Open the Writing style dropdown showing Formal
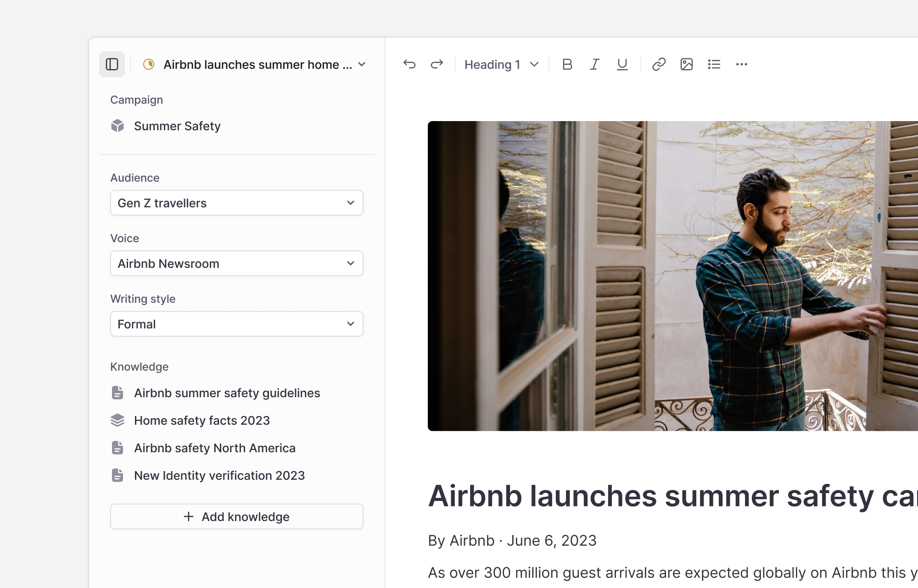The height and width of the screenshot is (588, 918). (237, 324)
